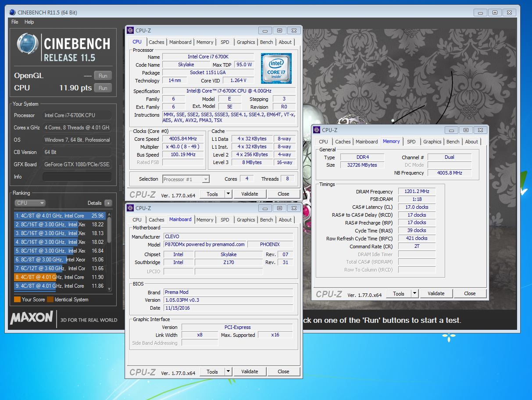Click the MAXON logo at bottom left

click(32, 318)
